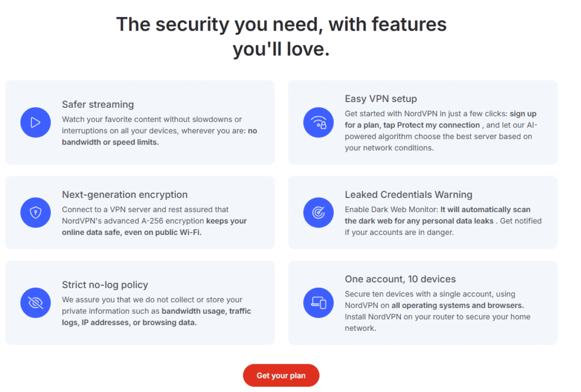This screenshot has height=392, width=581.
Task: Click the blue circle beside Strict no-log policy
Action: click(x=35, y=302)
